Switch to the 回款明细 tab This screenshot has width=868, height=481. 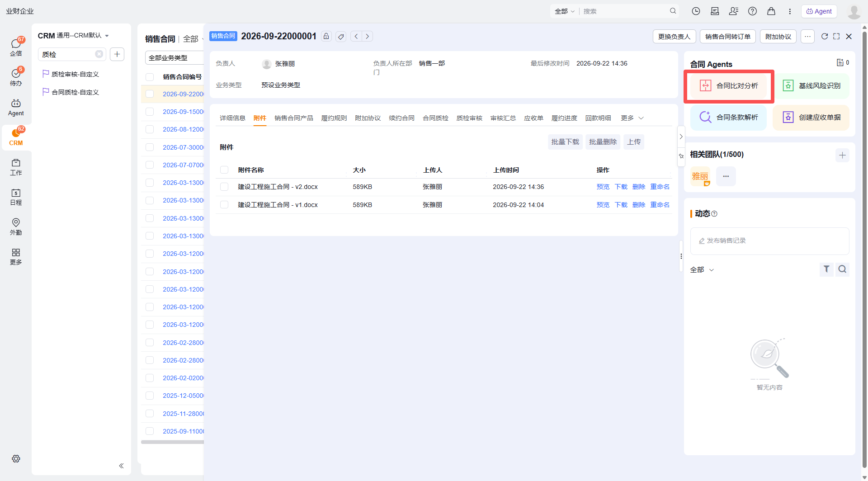(x=598, y=118)
